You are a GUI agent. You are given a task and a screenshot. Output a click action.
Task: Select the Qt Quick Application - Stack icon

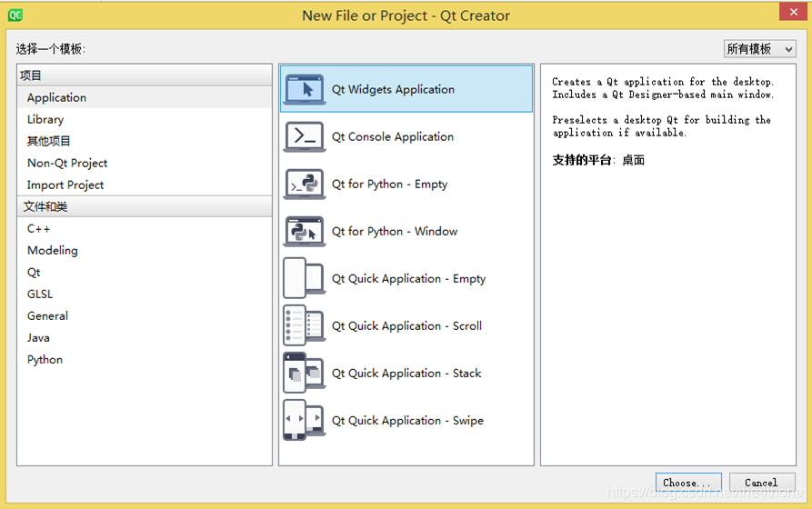tap(305, 373)
